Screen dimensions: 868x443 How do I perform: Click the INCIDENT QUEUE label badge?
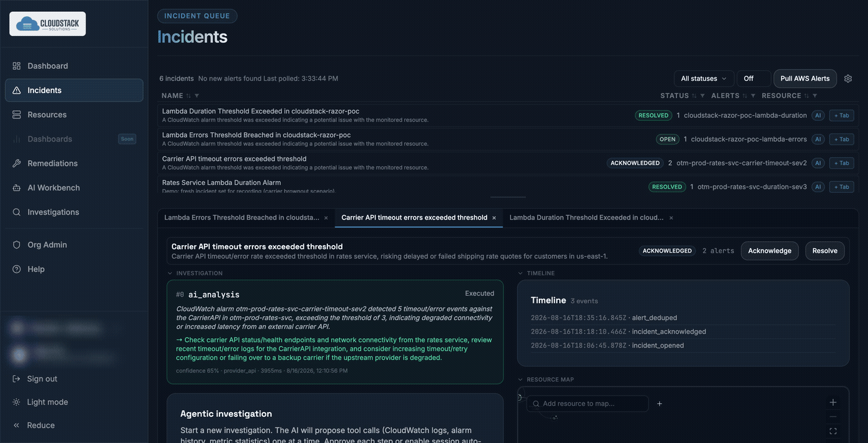coord(197,16)
